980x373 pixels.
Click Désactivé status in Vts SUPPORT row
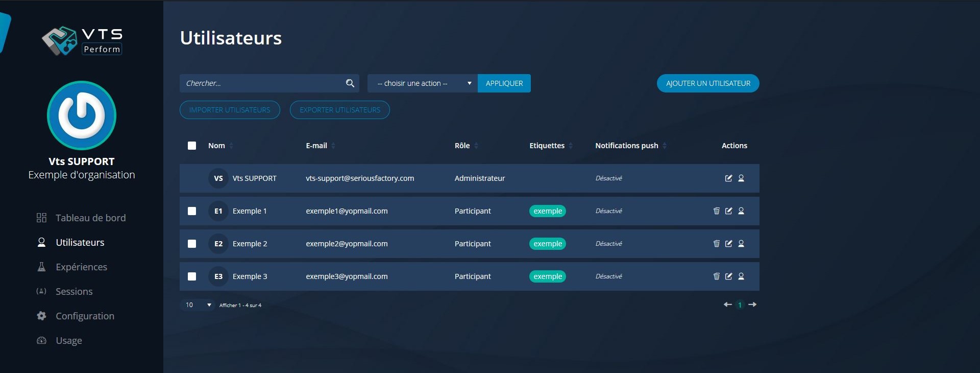[609, 178]
